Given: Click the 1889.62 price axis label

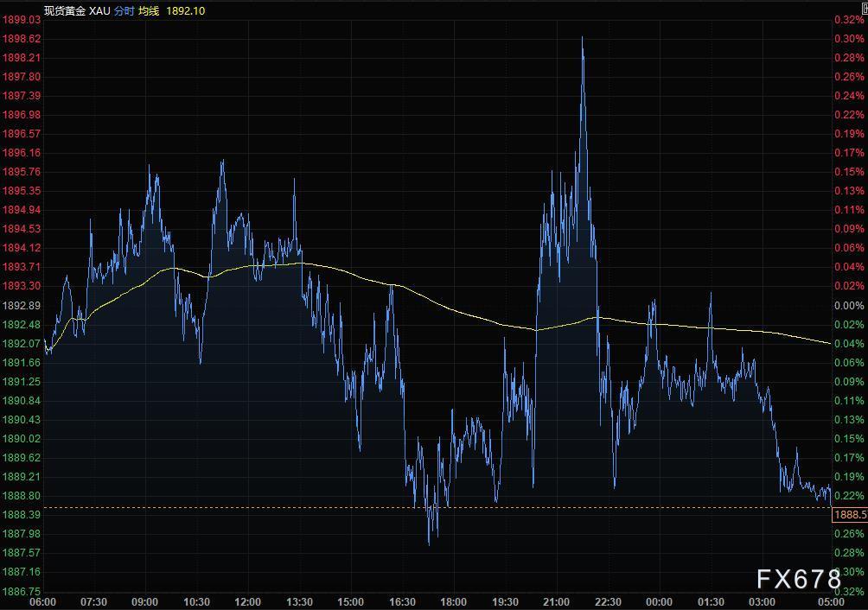Looking at the screenshot, I should point(22,458).
